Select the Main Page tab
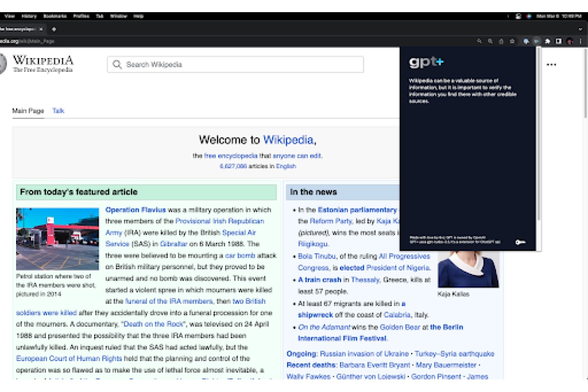Screen dimensions: 588x392 pyautogui.click(x=28, y=111)
